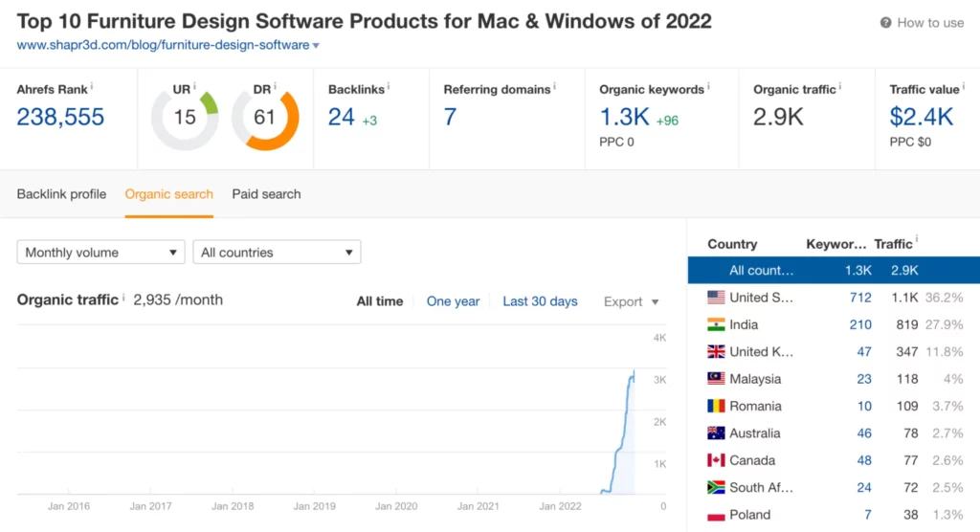Switch to the Paid search tab

coord(266,194)
